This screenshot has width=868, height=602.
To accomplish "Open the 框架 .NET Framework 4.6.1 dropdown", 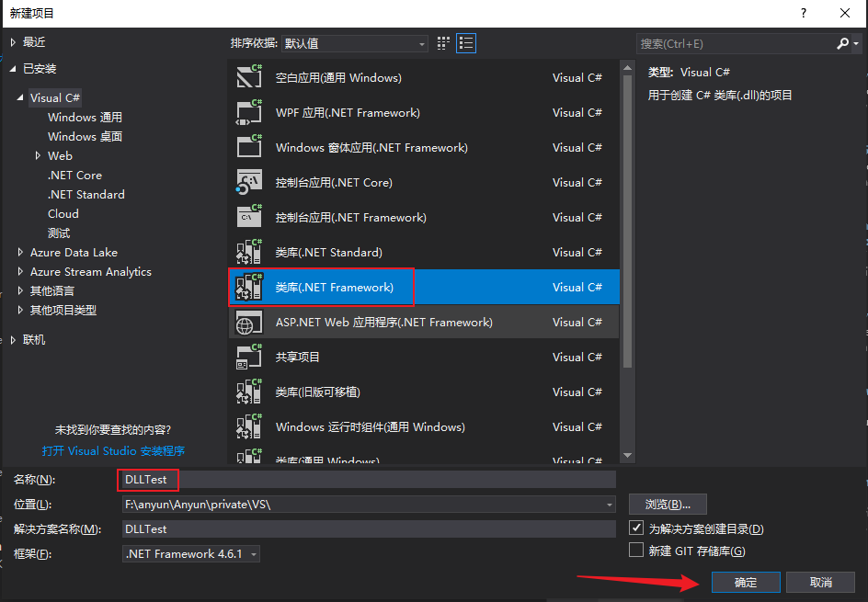I will [x=191, y=554].
